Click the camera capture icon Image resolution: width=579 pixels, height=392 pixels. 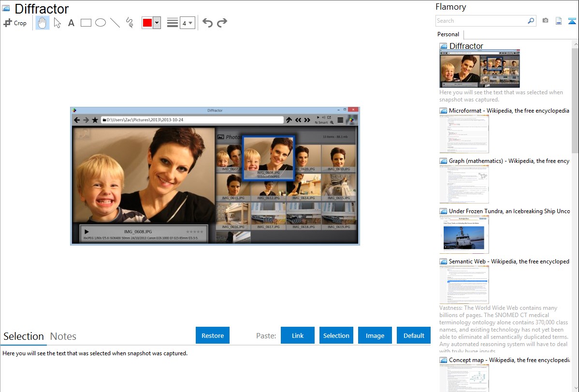pos(545,21)
